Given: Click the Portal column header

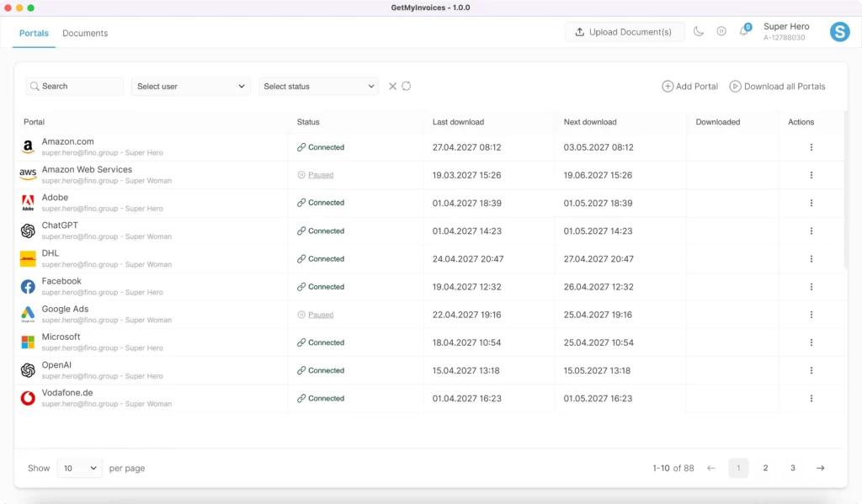Looking at the screenshot, I should point(34,122).
